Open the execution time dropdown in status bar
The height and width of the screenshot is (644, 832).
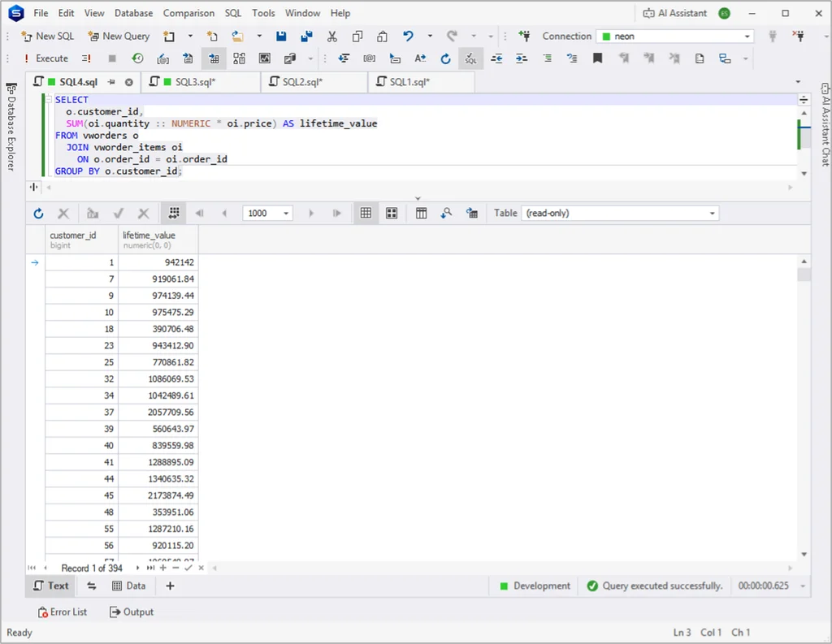pos(802,586)
